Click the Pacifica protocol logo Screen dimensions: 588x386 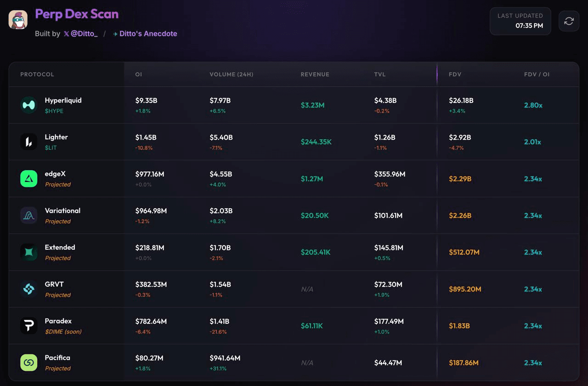coord(28,363)
